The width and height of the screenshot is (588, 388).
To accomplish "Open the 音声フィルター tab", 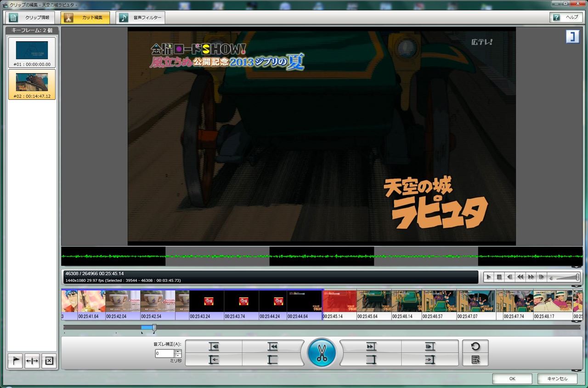I will tap(140, 18).
